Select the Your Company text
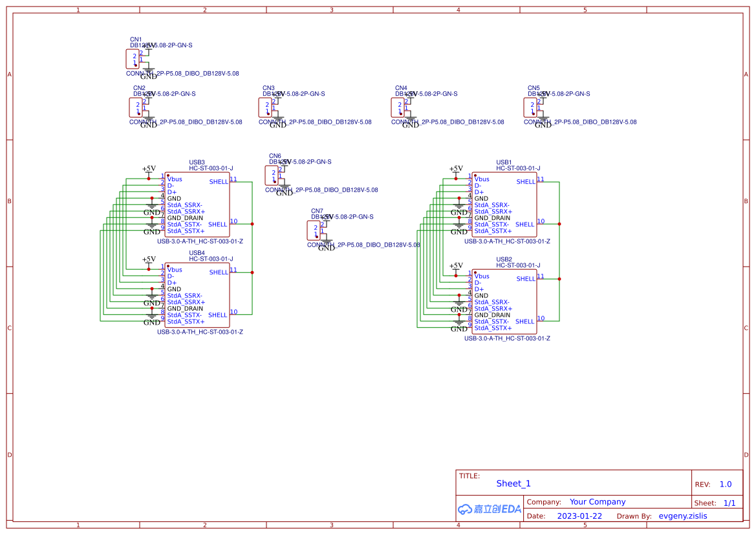The image size is (756, 535). coord(598,502)
